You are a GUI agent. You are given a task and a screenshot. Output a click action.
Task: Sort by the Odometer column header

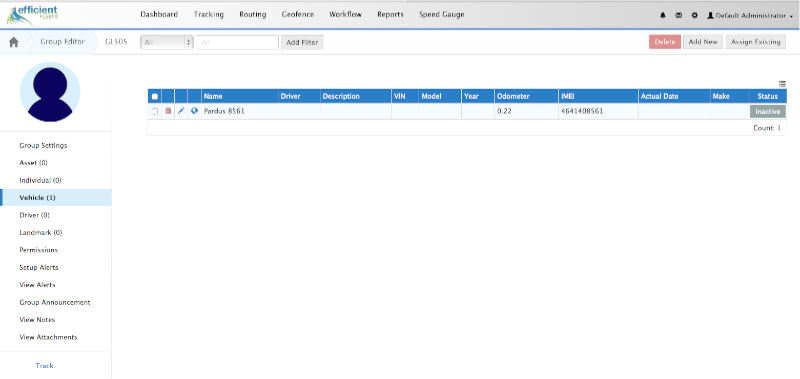pyautogui.click(x=526, y=96)
